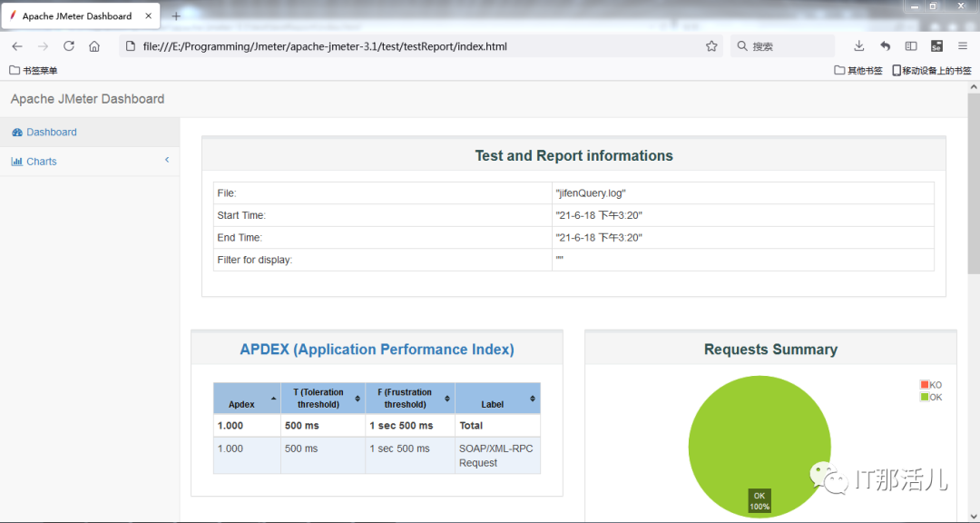Click the Total row label cell
The image size is (980, 523).
[x=497, y=426]
